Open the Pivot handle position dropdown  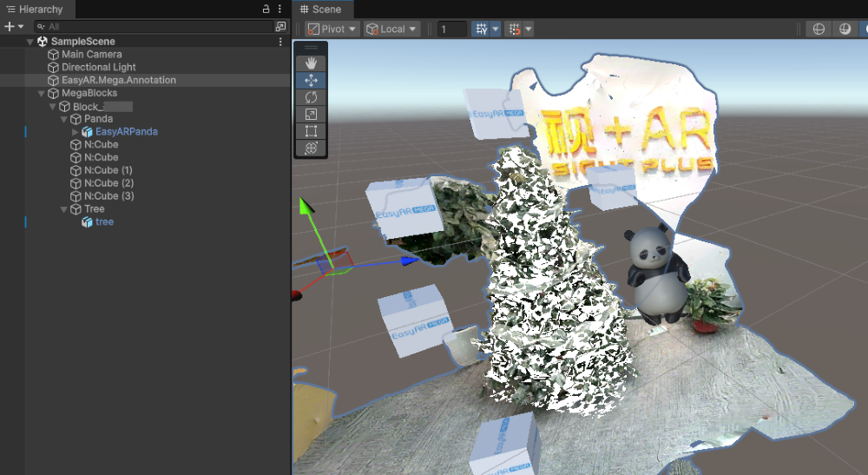tap(332, 29)
